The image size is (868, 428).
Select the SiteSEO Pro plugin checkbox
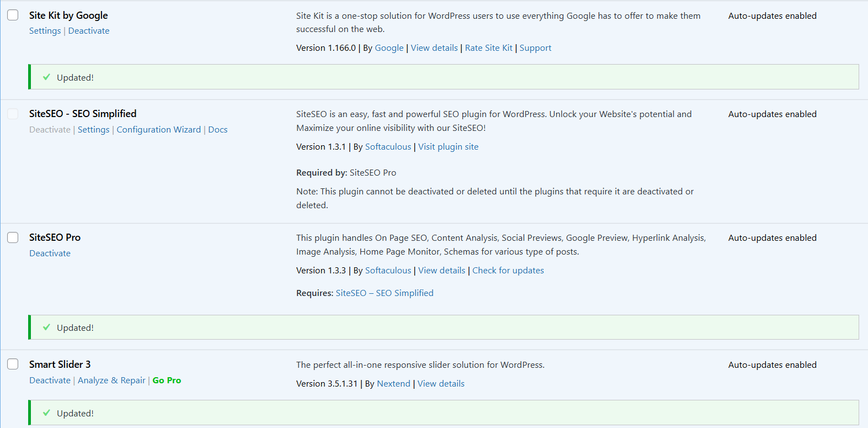coord(13,237)
